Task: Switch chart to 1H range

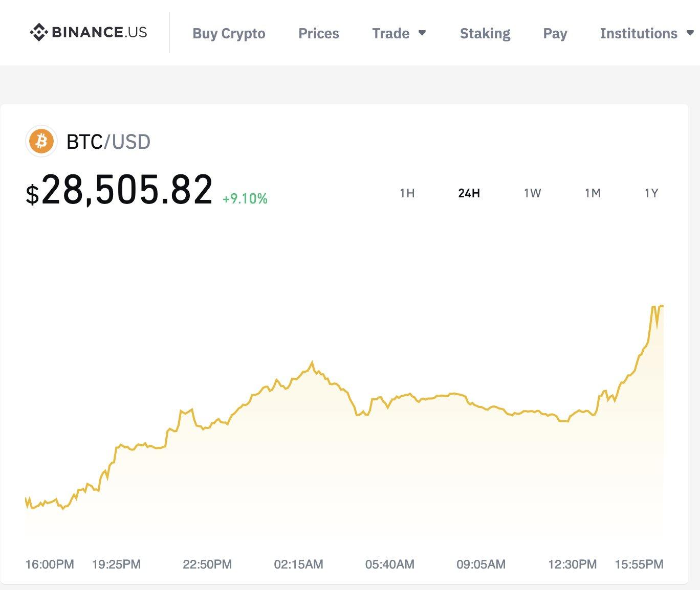Action: pyautogui.click(x=407, y=193)
